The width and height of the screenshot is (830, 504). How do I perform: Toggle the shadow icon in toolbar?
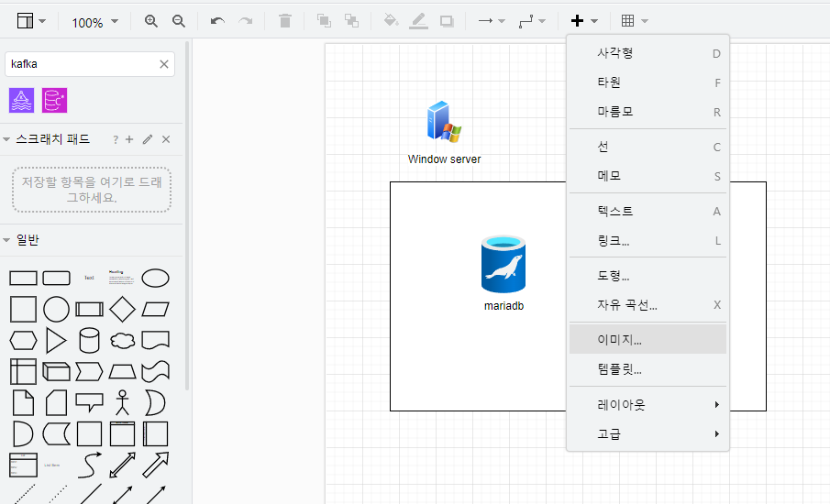coord(447,21)
